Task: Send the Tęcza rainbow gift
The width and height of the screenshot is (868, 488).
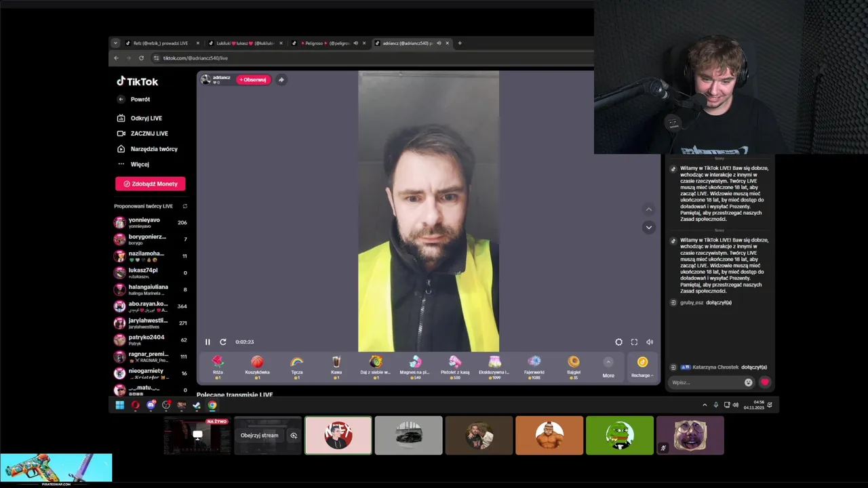Action: (296, 367)
